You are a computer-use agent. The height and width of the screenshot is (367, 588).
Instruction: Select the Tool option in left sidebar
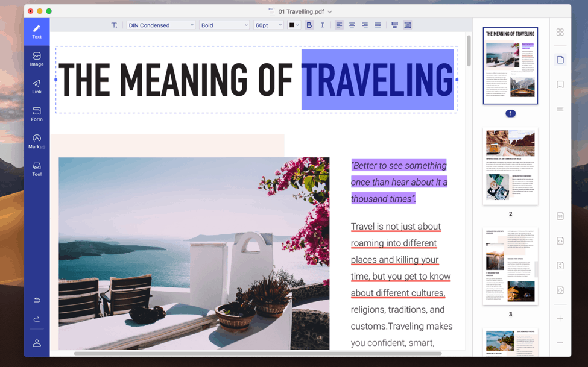click(x=36, y=168)
